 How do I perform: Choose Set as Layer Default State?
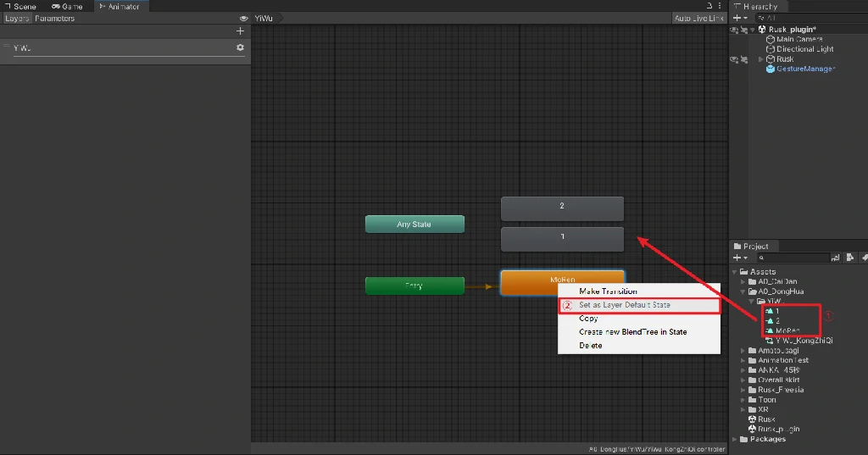tap(624, 305)
